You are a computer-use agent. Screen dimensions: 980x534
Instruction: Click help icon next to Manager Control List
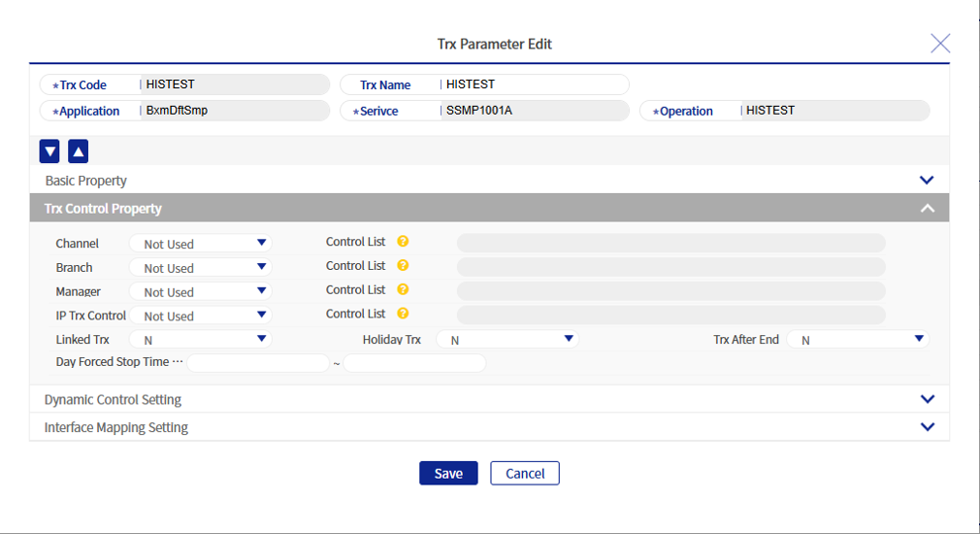[x=403, y=290]
